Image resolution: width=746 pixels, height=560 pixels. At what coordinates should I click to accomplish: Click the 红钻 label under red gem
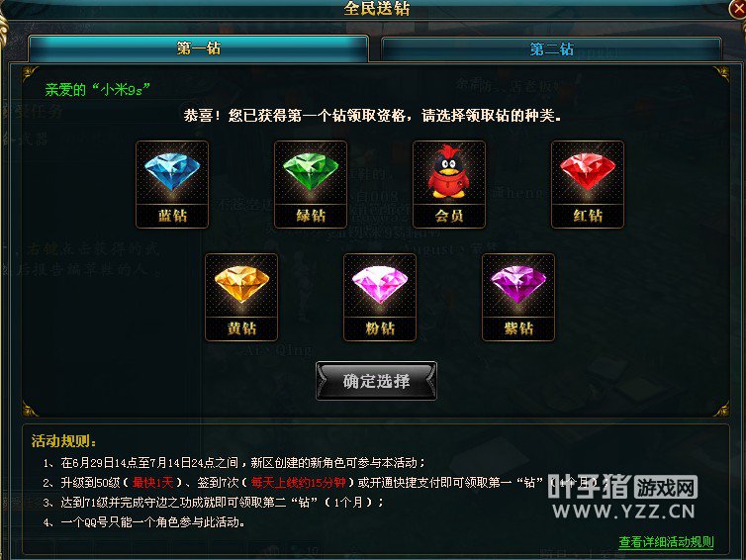tap(588, 216)
